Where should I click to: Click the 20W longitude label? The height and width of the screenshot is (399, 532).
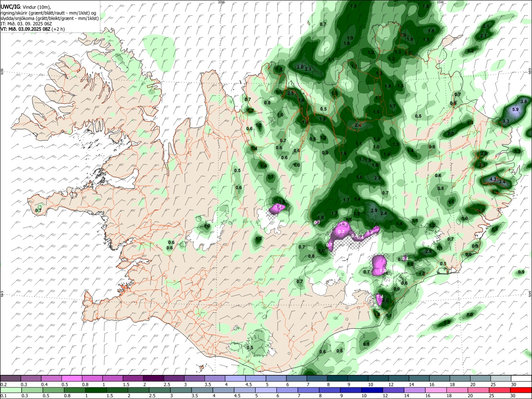(221, 2)
